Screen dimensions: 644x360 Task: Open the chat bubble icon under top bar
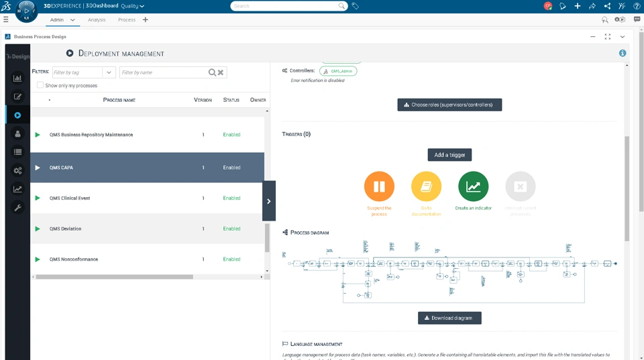tap(637, 19)
